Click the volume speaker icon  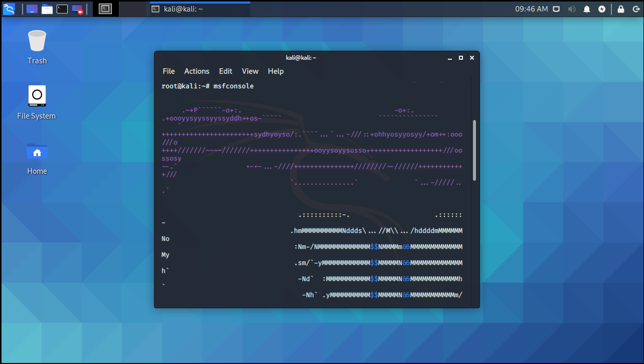pyautogui.click(x=572, y=9)
